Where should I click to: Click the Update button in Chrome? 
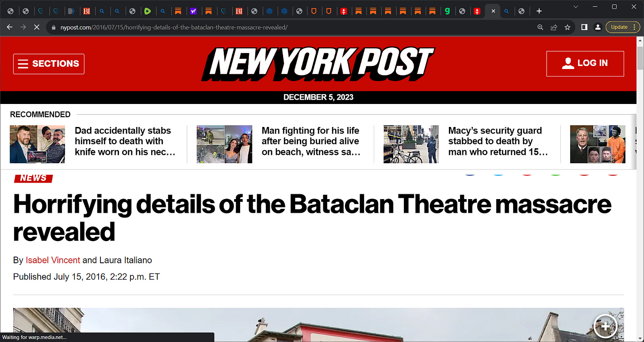click(619, 27)
